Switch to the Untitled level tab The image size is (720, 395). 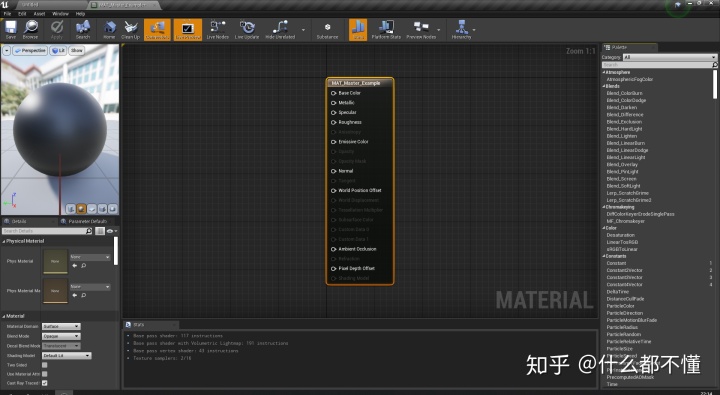(x=30, y=5)
